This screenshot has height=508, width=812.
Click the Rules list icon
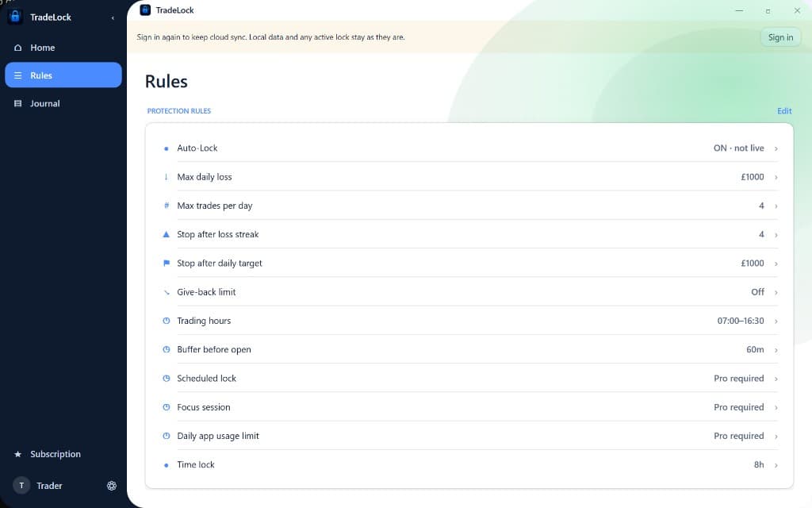click(x=18, y=75)
